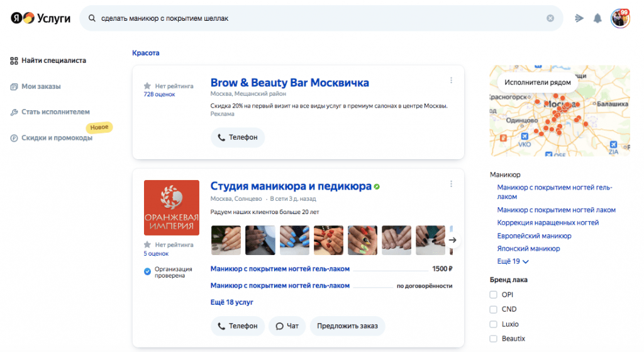The width and height of the screenshot is (644, 352).
Task: Select Японский маникюр category
Action: (528, 249)
